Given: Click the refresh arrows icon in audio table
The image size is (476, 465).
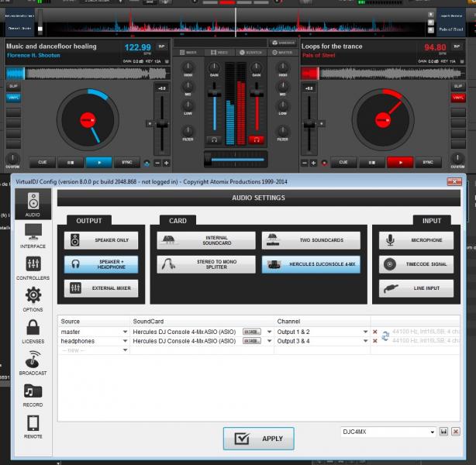Looking at the screenshot, I should tap(385, 336).
